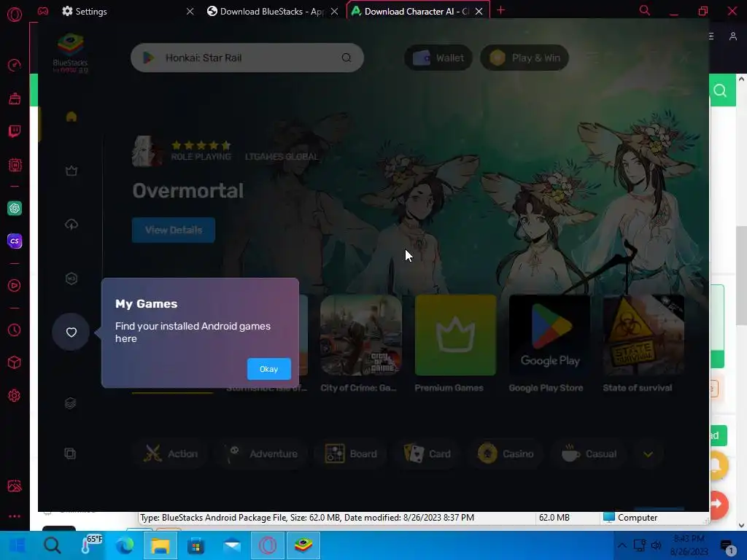The width and height of the screenshot is (747, 560).
Task: Open Premium Games tile
Action: pos(455,335)
